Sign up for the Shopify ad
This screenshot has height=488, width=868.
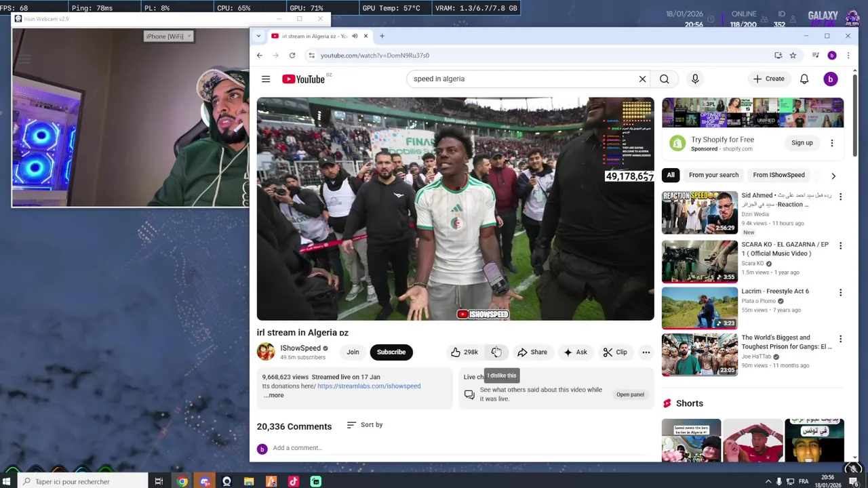coord(802,143)
